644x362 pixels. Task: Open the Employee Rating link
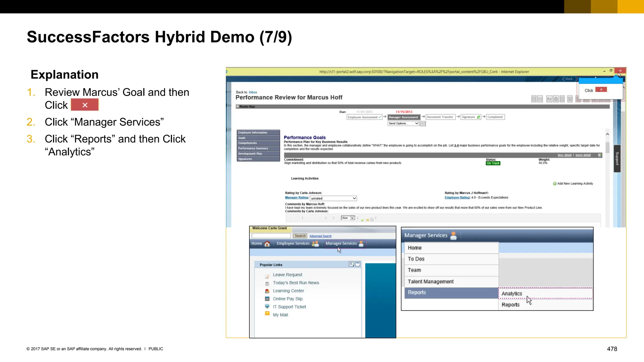(x=457, y=198)
